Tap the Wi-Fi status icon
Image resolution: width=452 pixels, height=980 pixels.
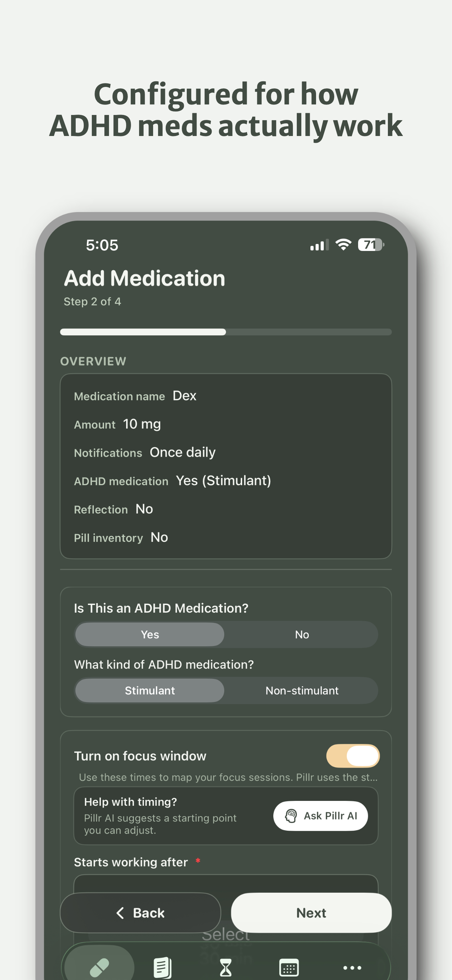pos(344,245)
